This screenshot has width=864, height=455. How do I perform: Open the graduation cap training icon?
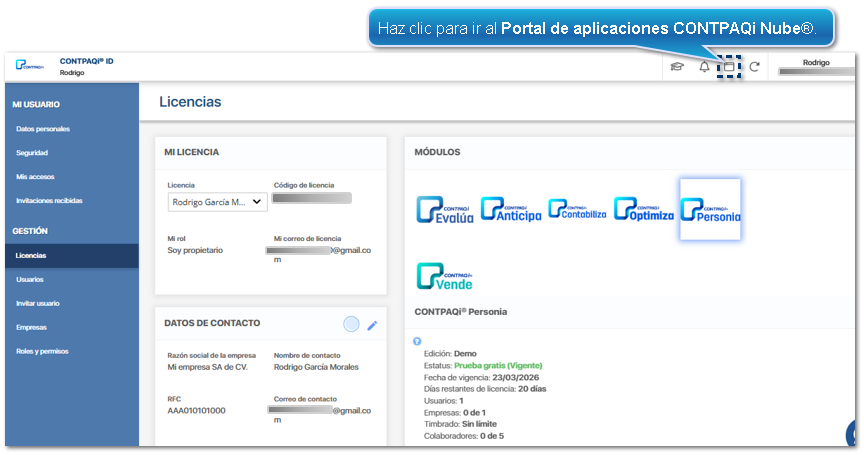click(x=677, y=67)
